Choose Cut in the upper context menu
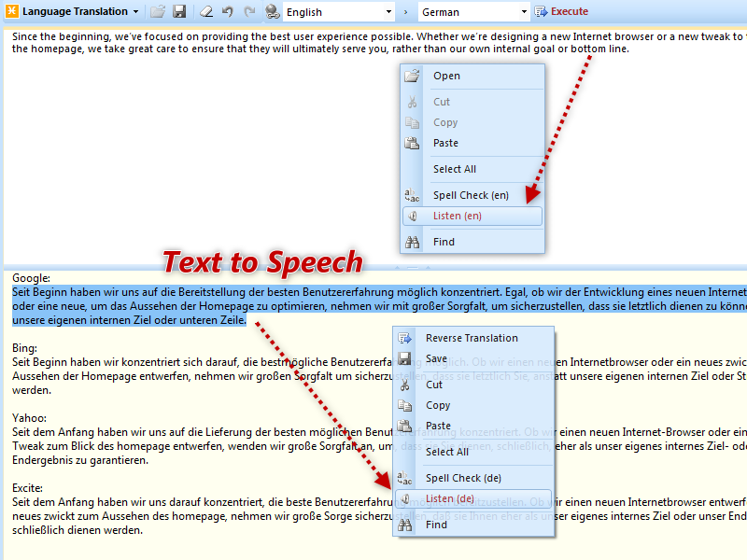Screen dimensions: 747x560 click(472, 102)
